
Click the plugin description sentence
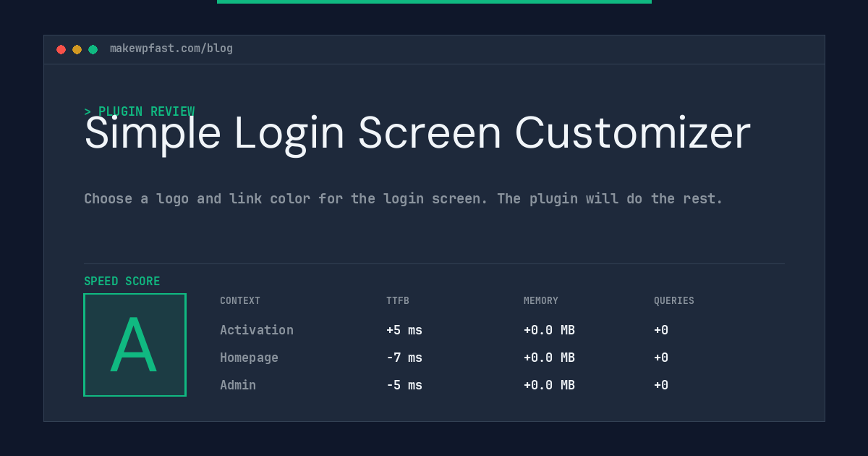tap(404, 198)
